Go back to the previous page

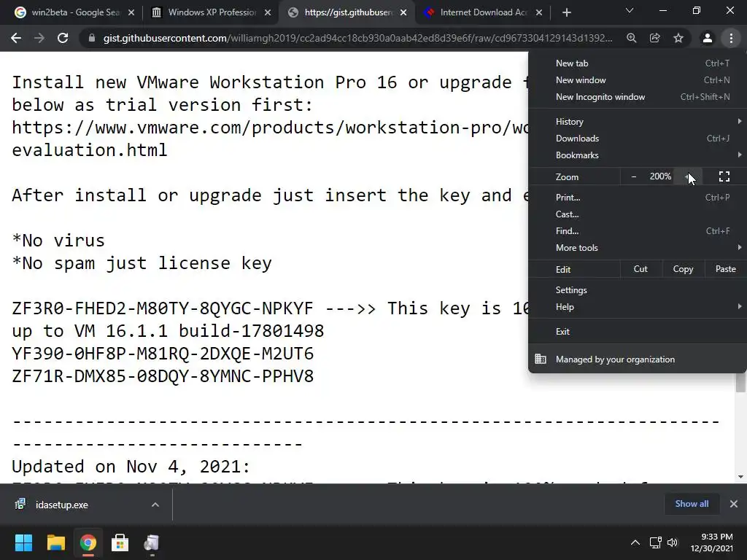click(x=16, y=38)
